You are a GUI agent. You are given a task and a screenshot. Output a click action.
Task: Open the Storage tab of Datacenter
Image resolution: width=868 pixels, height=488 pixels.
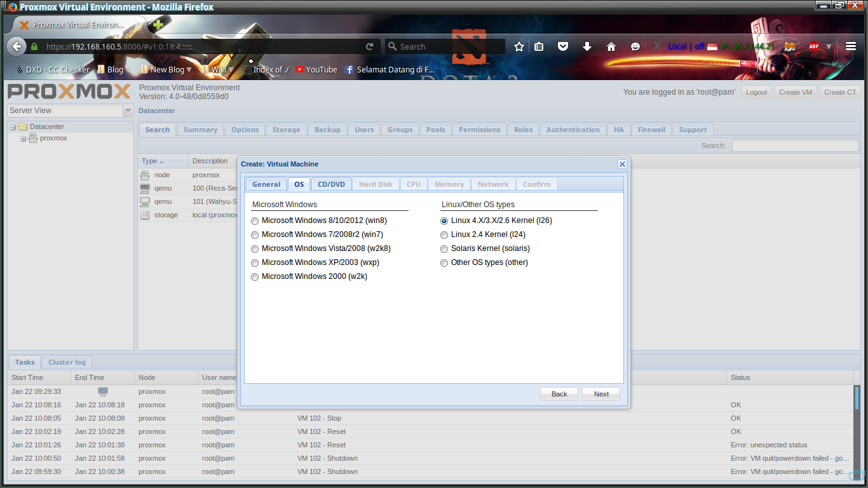(x=286, y=130)
